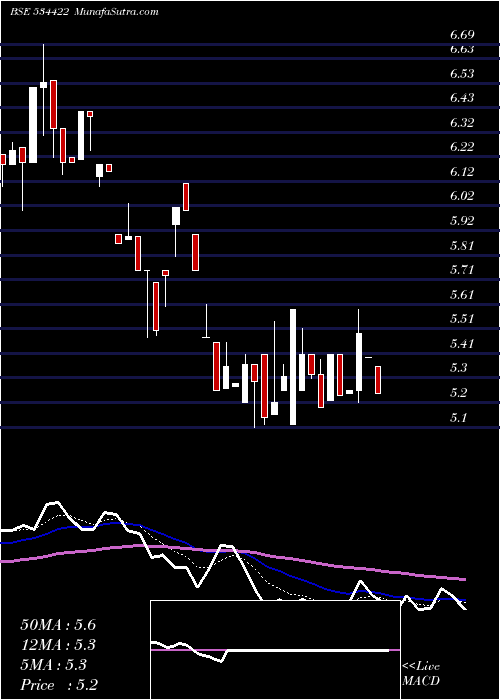Click the BSE 534422 MunafaSutra.com title text
The width and height of the screenshot is (500, 700).
coord(84,12)
